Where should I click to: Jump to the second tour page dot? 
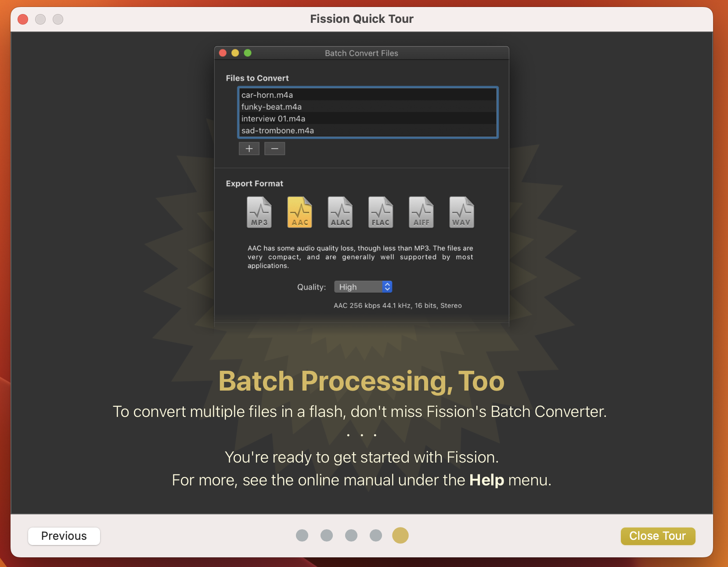coord(327,535)
